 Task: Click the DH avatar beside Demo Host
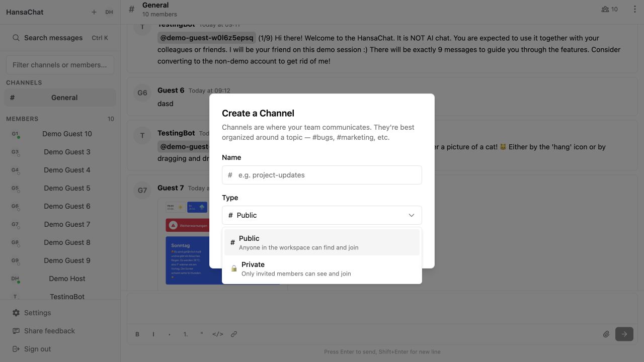tap(15, 279)
